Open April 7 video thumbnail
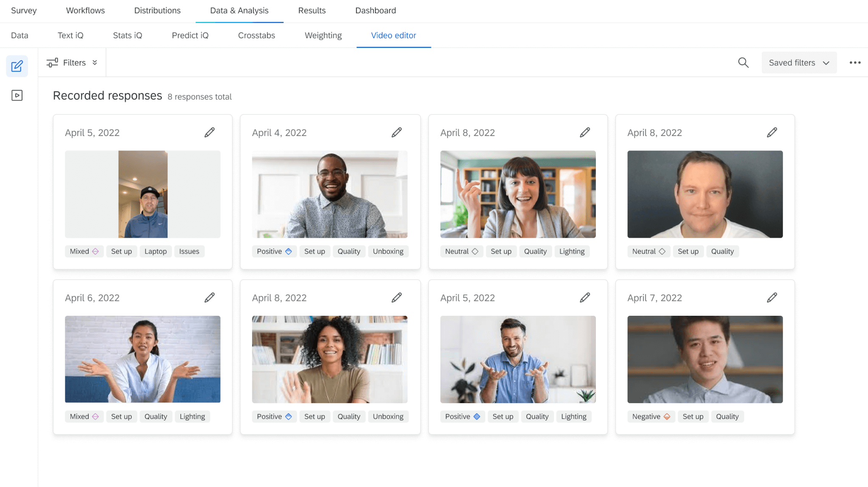868x487 pixels. point(705,359)
